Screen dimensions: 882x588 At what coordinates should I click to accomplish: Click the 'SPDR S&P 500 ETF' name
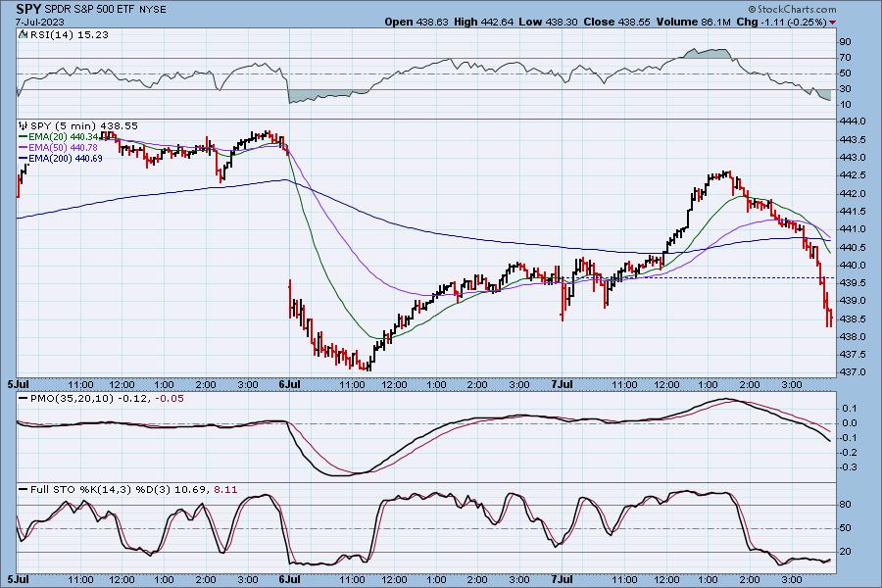point(89,10)
